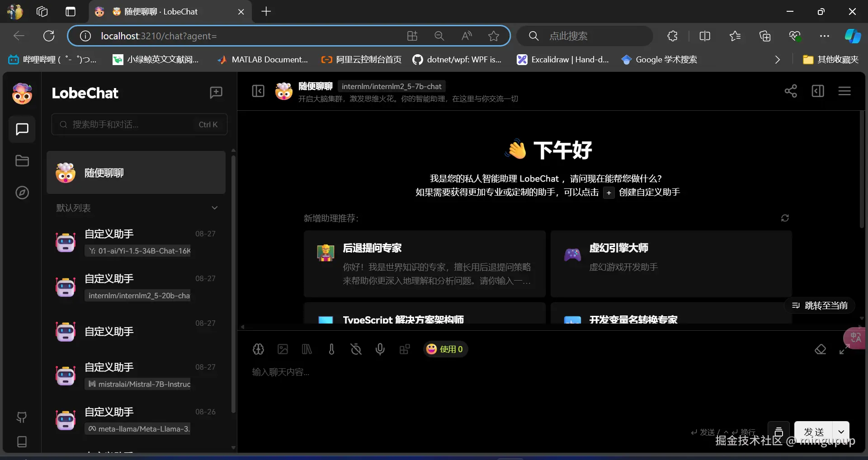Screen dimensions: 868x460
Task: Click the 点此搜索 browser search box
Action: pos(585,36)
